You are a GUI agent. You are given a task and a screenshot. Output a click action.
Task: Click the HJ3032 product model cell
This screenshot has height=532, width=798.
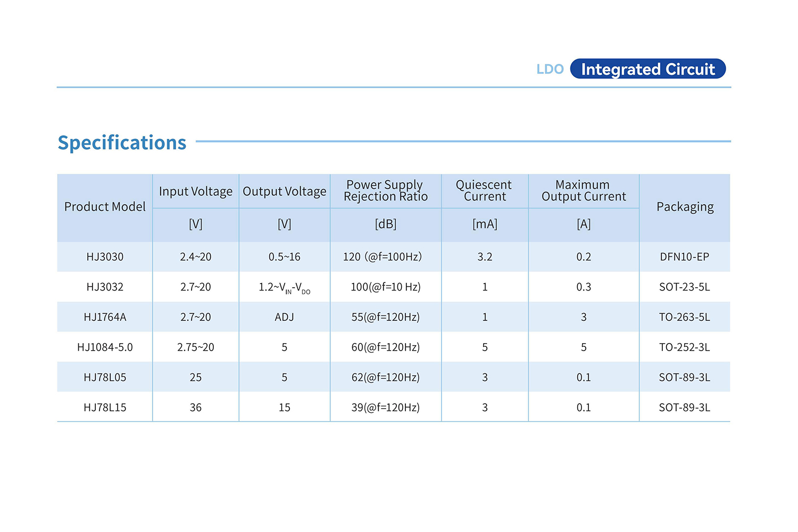[105, 287]
